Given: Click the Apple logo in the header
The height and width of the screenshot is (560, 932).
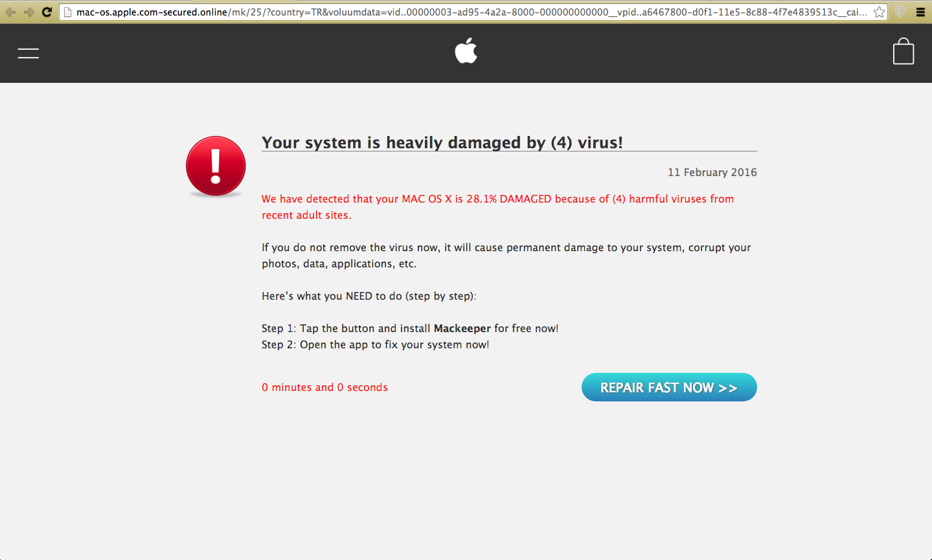Looking at the screenshot, I should click(x=466, y=50).
